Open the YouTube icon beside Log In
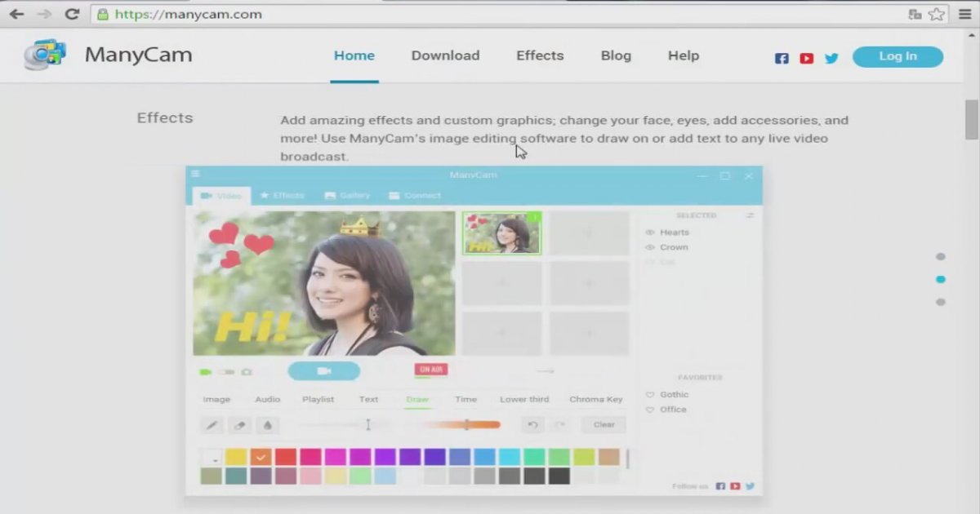This screenshot has width=980, height=514. tap(807, 58)
